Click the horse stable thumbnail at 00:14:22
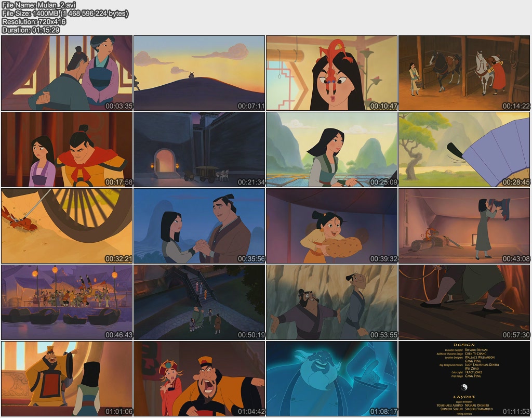The width and height of the screenshot is (532, 418). (464, 73)
